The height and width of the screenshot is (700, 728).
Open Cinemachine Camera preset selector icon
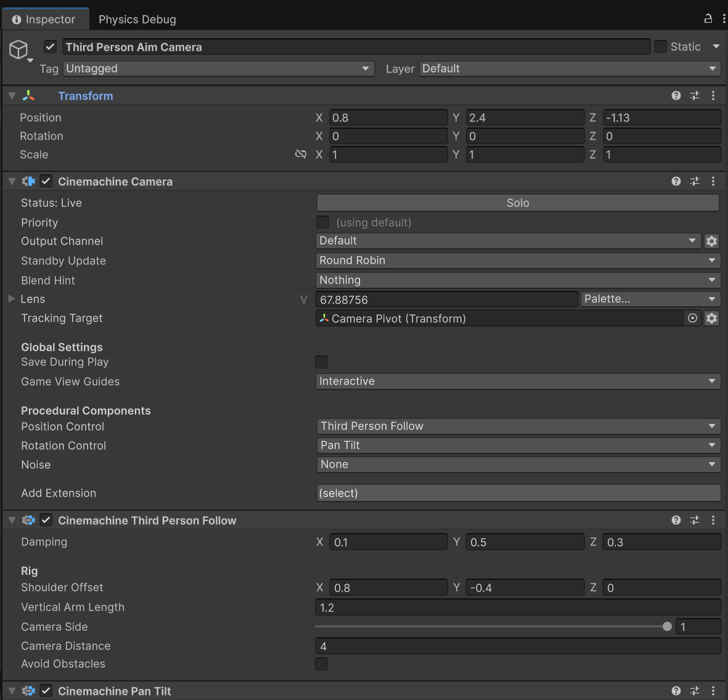(695, 181)
